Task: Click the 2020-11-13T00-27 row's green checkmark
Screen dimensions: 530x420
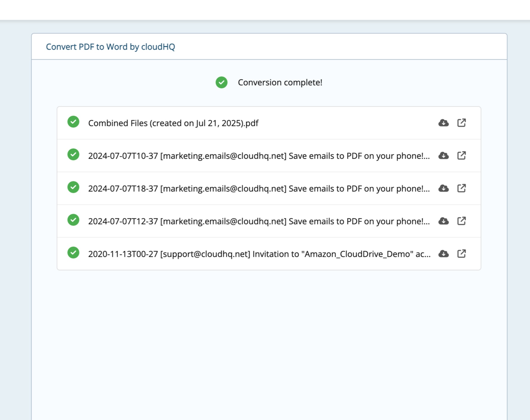Action: (73, 253)
